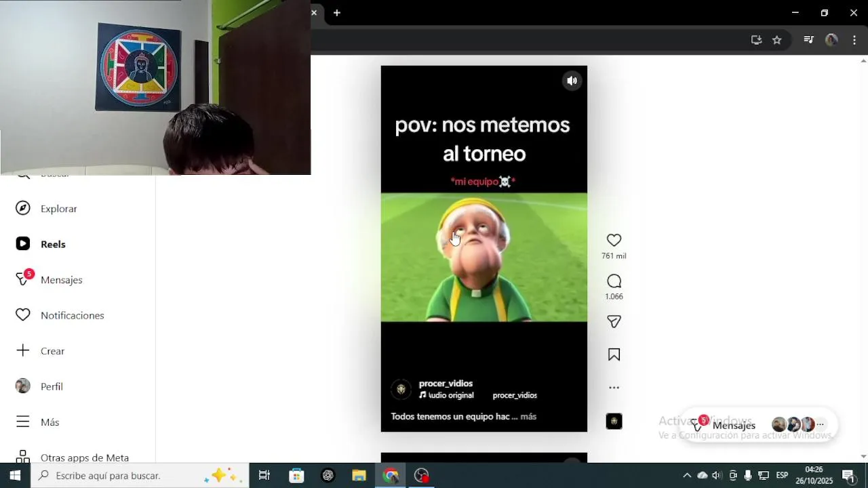Close the current Chrome tab

coord(314,12)
